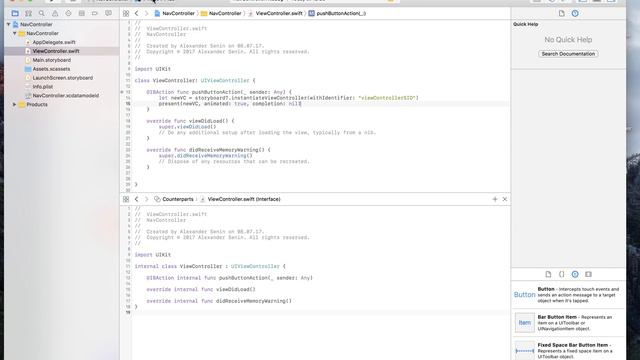Open Assets.xcassets catalog

coord(51,69)
